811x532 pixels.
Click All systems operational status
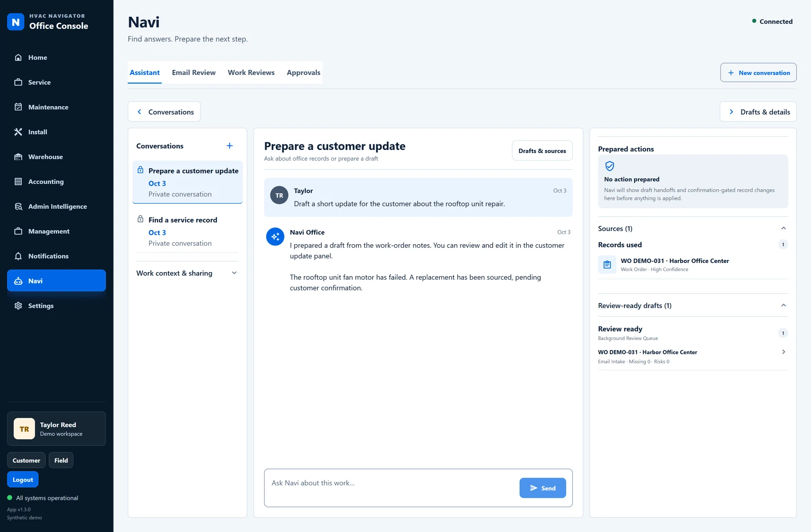(x=43, y=498)
